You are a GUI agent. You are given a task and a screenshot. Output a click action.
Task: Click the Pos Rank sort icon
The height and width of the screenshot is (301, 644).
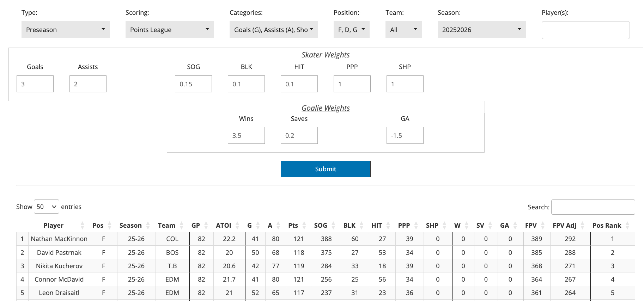coord(627,226)
